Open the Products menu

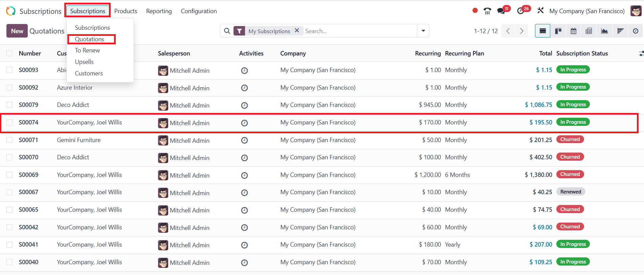(x=126, y=11)
